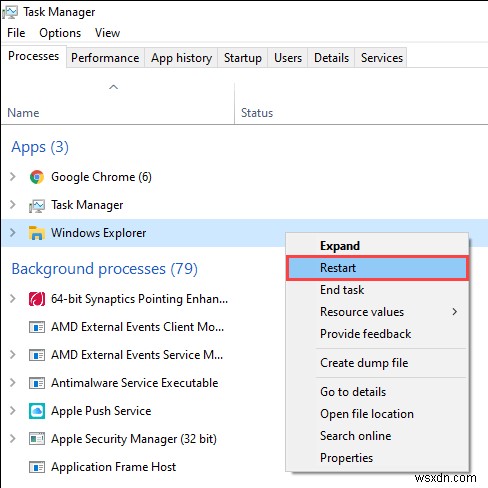
Task: Click the Google Chrome process icon
Action: tap(37, 177)
